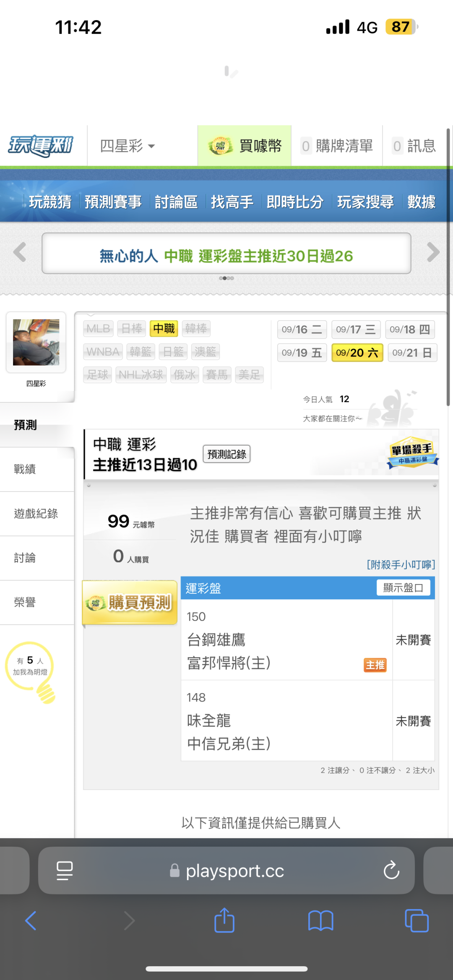Switch to the 榮譽 sidebar tab

(37, 603)
